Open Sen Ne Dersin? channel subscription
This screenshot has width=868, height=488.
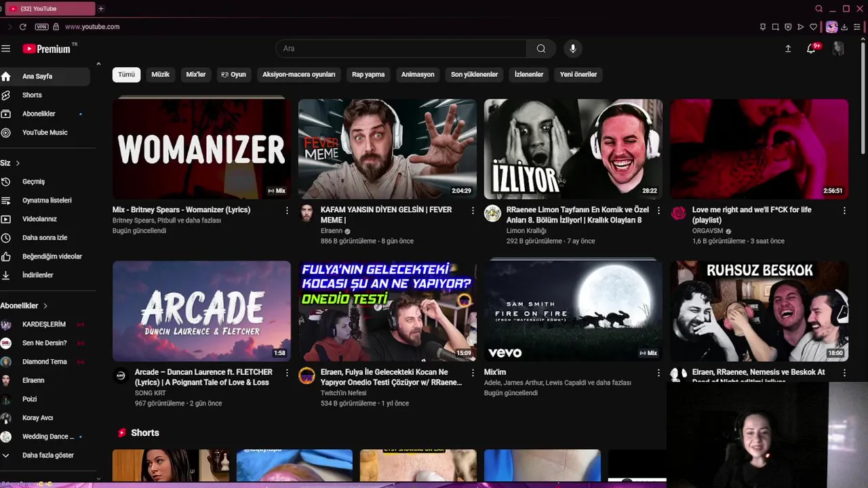coord(45,343)
